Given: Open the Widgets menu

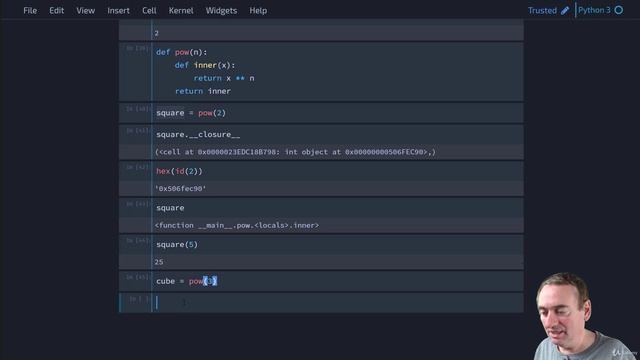Looking at the screenshot, I should (221, 11).
